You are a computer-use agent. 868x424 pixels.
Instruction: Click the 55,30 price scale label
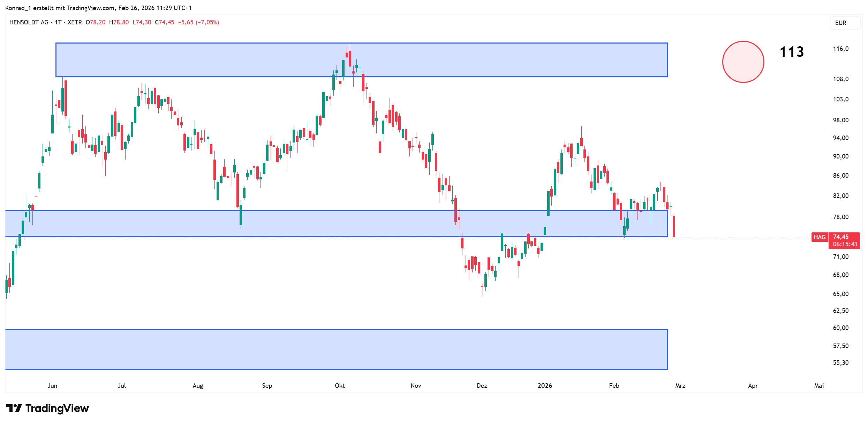click(x=840, y=363)
